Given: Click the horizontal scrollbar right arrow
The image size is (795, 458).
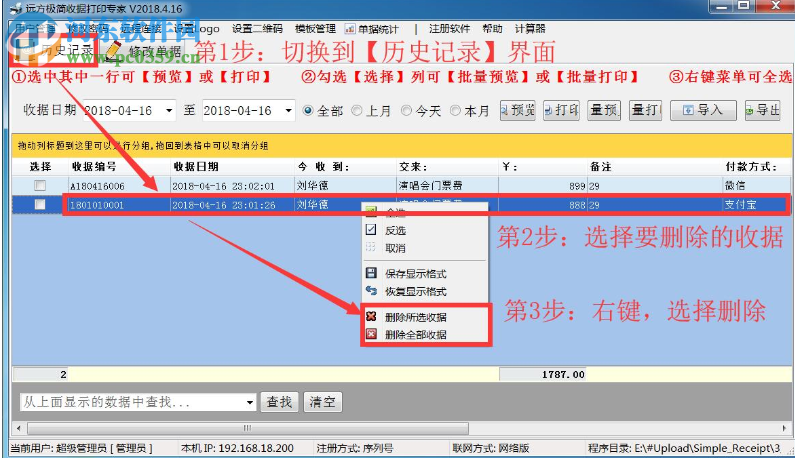Looking at the screenshot, I should 785,428.
